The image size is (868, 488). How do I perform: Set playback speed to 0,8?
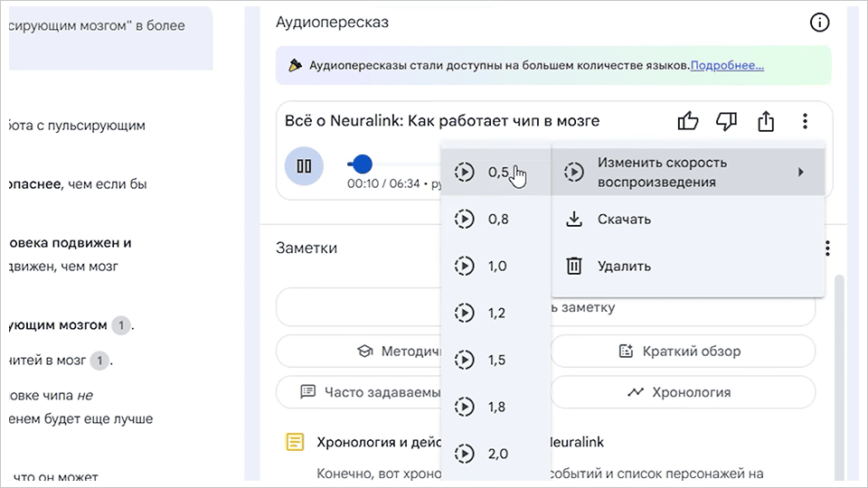[x=496, y=219]
